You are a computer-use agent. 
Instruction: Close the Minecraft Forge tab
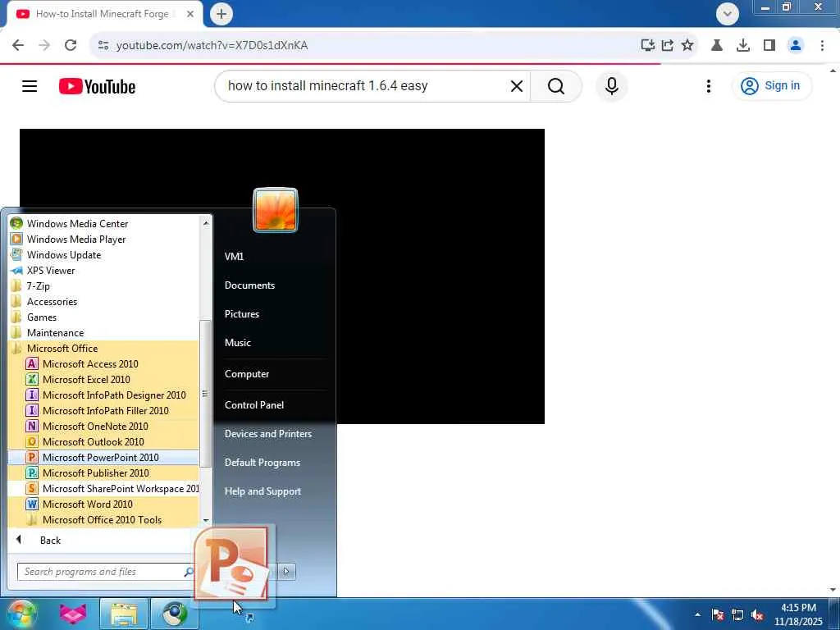click(190, 14)
